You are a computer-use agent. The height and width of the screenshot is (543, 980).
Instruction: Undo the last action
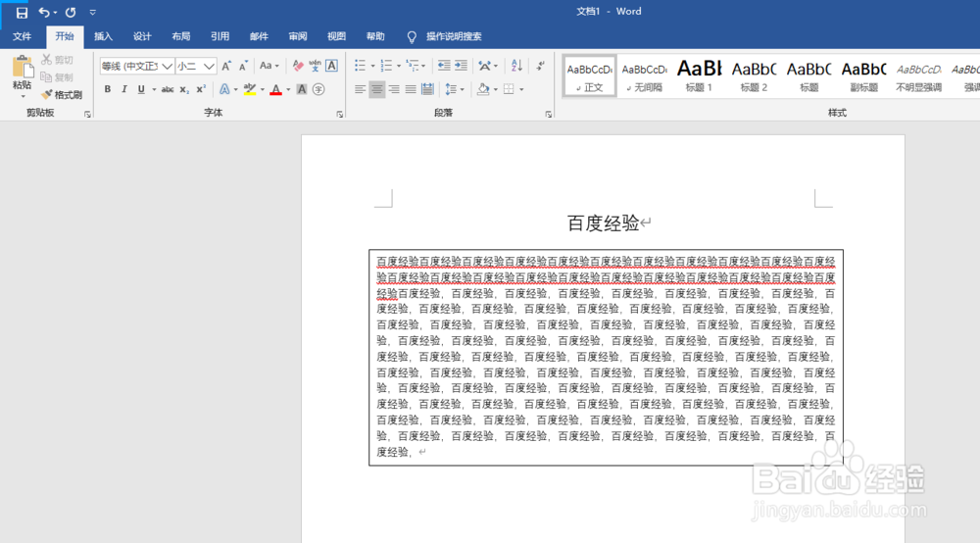(44, 13)
